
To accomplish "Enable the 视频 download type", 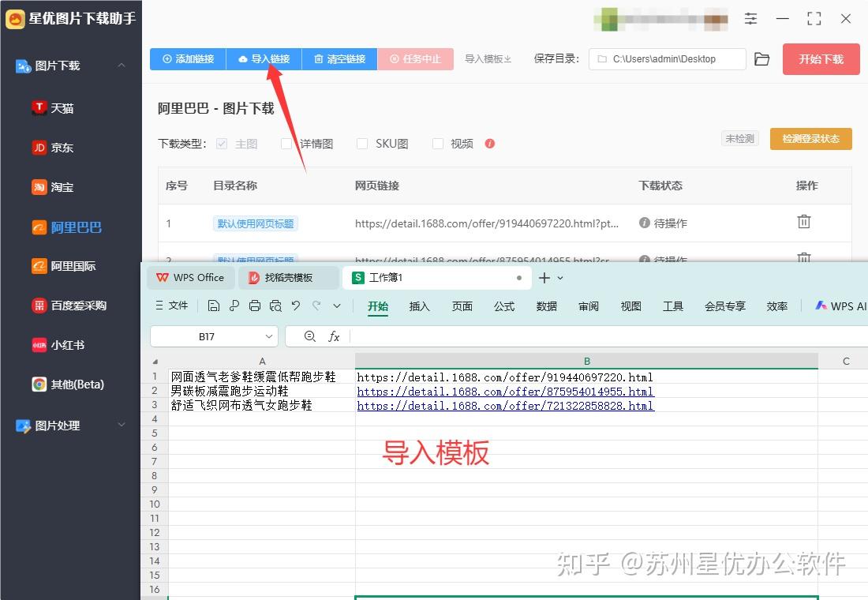I will (438, 144).
